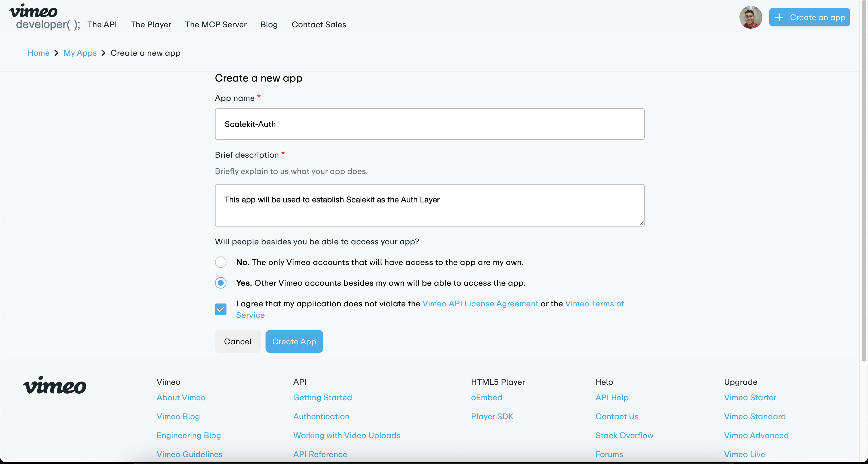Navigate to My Apps breadcrumb
Viewport: 868px width, 464px height.
click(x=80, y=53)
